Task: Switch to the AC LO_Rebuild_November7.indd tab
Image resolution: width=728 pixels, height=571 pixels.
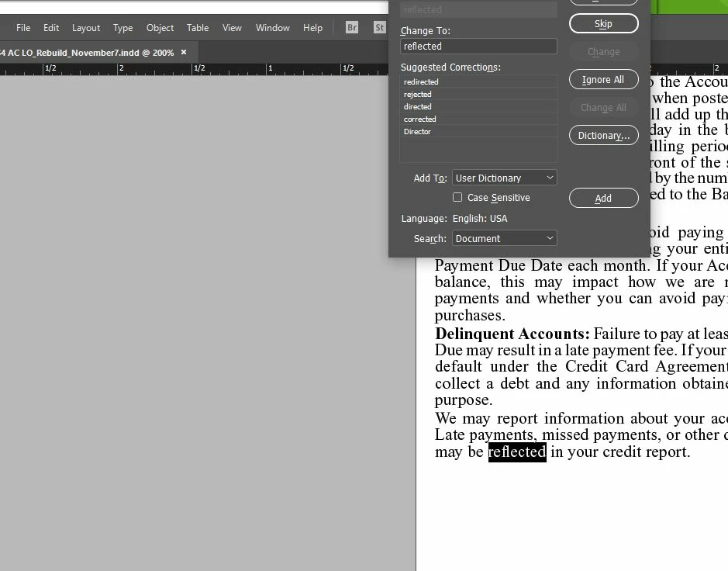Action: (87, 53)
